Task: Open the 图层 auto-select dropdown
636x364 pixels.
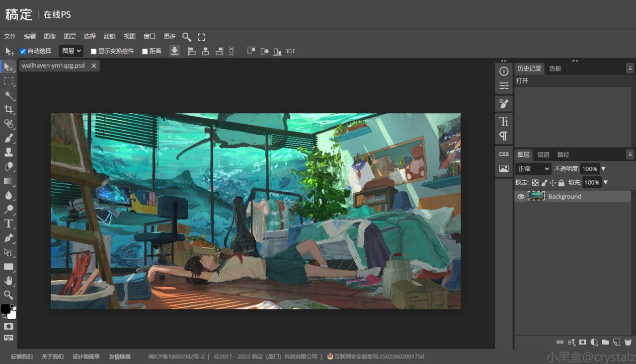Action: tap(71, 51)
